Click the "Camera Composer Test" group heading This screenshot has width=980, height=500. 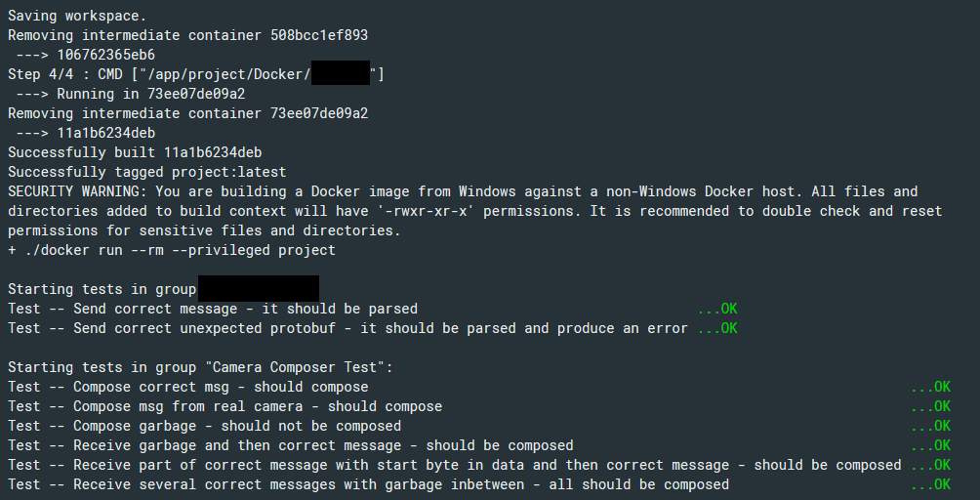pos(293,367)
